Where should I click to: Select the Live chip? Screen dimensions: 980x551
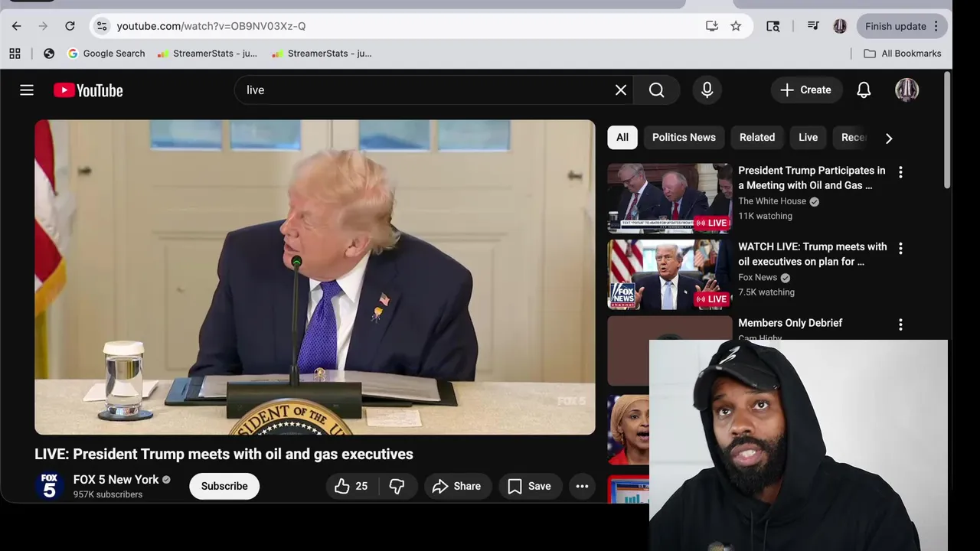click(x=808, y=138)
